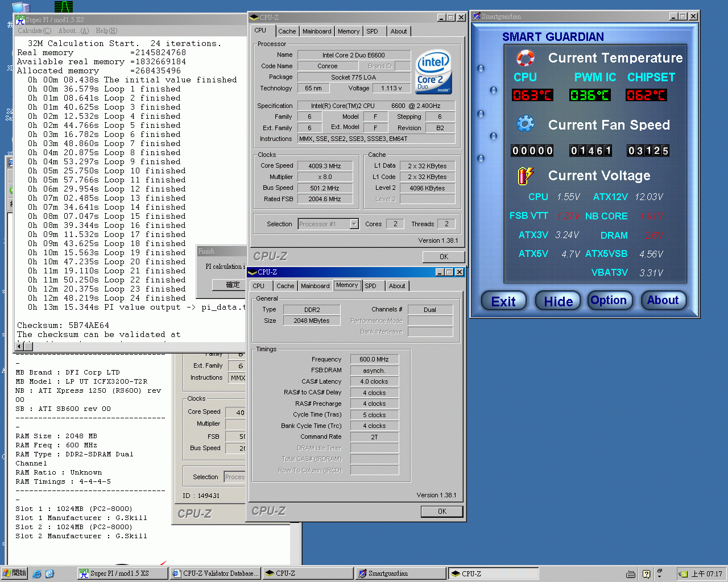
Task: Click Smartguardian title bar icon
Action: pyautogui.click(x=477, y=16)
